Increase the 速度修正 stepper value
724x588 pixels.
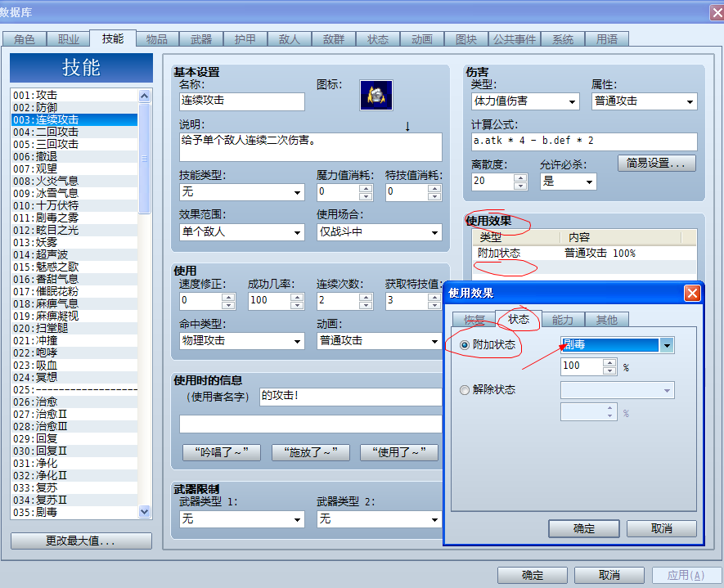pos(228,297)
